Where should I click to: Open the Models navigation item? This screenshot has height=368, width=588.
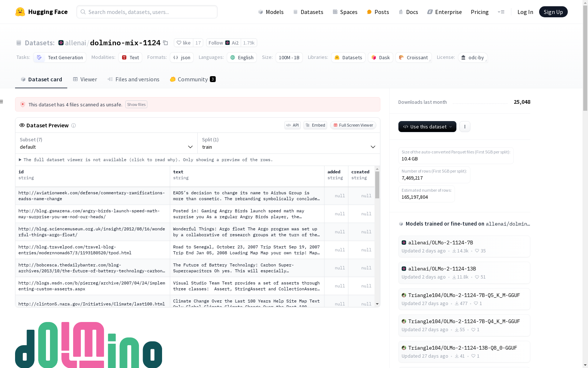pos(271,12)
